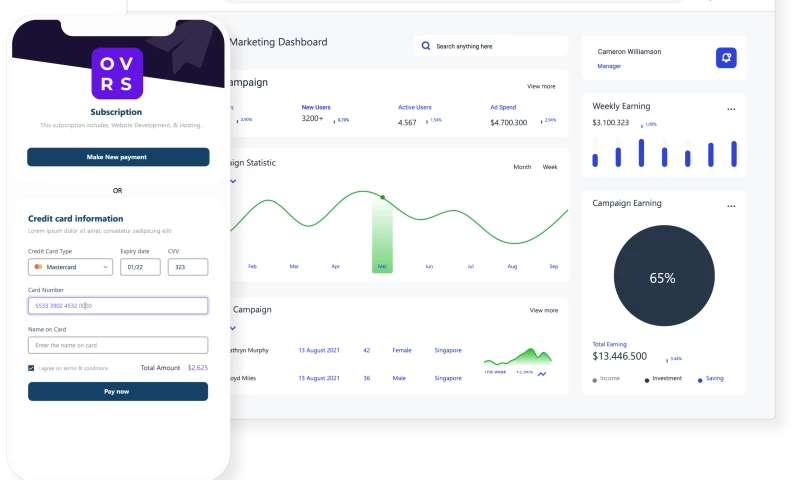Click Female in Kathryn Murphy row
Screen dimensions: 800x480
click(x=402, y=350)
